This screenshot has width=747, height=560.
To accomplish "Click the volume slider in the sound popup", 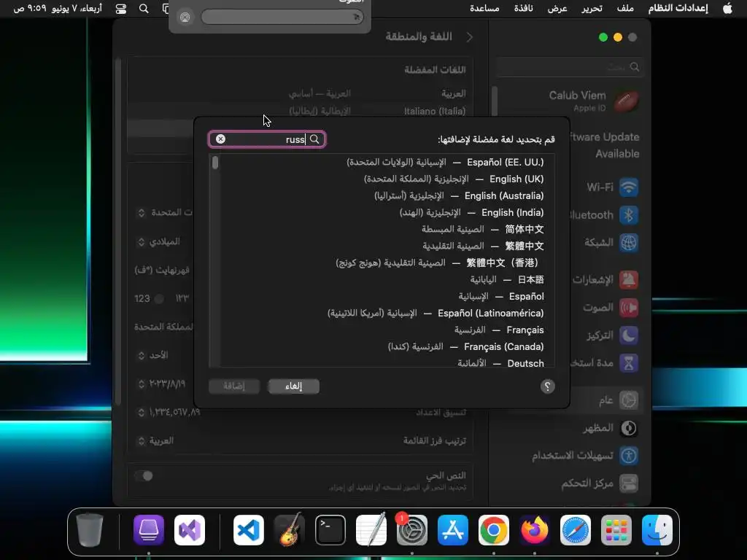I will click(x=282, y=17).
